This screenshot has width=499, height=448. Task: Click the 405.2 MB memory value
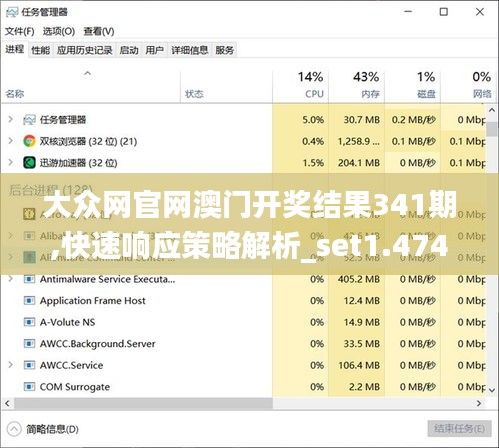pyautogui.click(x=359, y=279)
